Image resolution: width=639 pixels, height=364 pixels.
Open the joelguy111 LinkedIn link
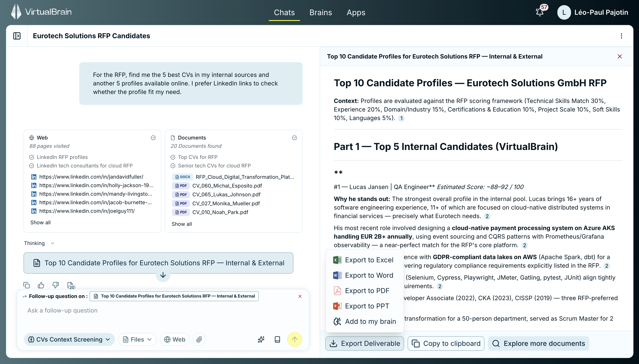click(x=87, y=211)
